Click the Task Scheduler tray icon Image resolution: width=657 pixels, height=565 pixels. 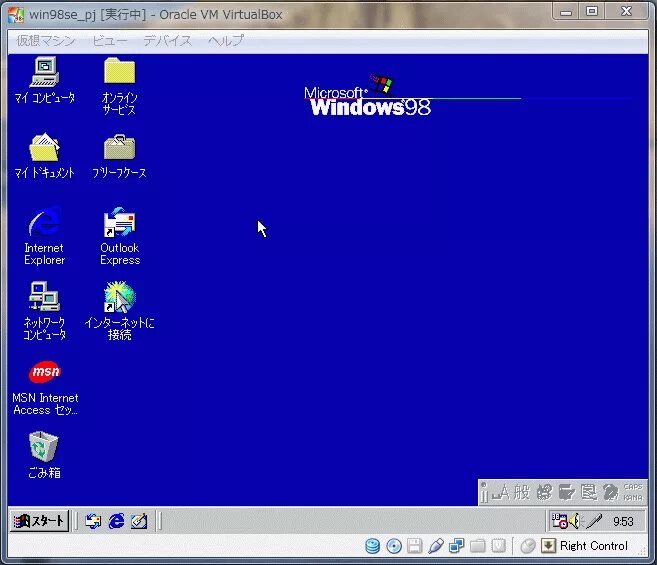[x=559, y=521]
